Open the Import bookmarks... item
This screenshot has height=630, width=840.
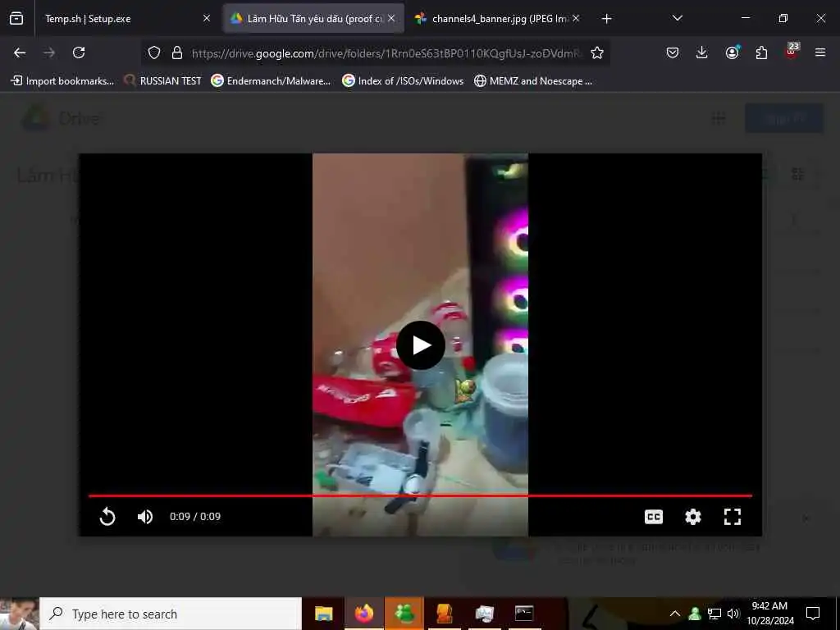[x=62, y=81]
